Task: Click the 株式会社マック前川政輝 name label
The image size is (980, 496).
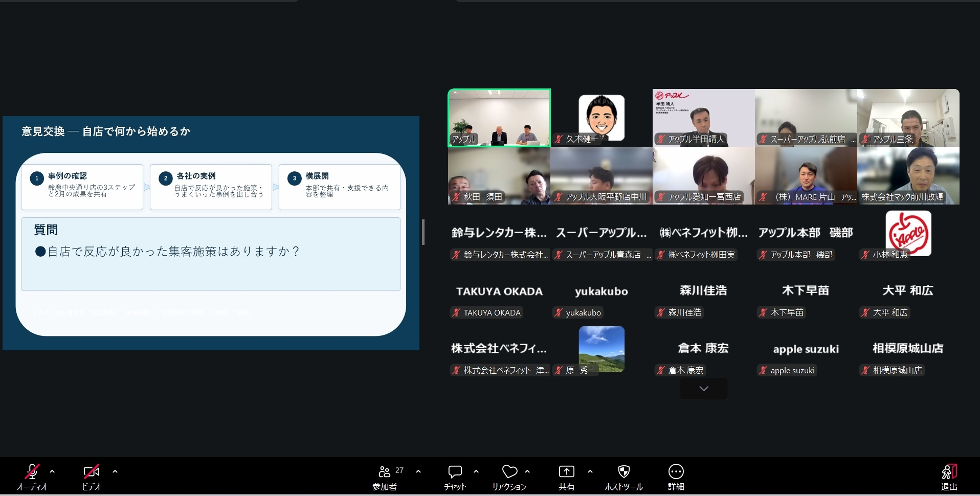Action: (902, 197)
